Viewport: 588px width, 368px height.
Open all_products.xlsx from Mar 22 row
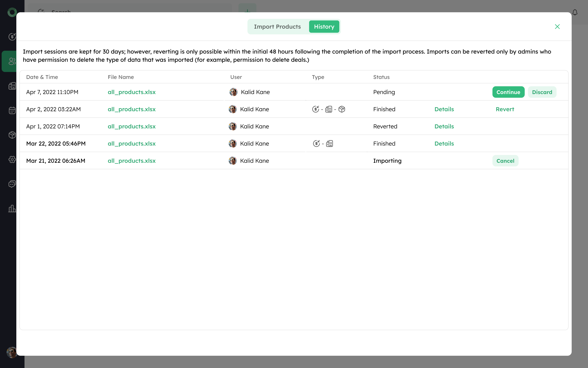point(132,144)
